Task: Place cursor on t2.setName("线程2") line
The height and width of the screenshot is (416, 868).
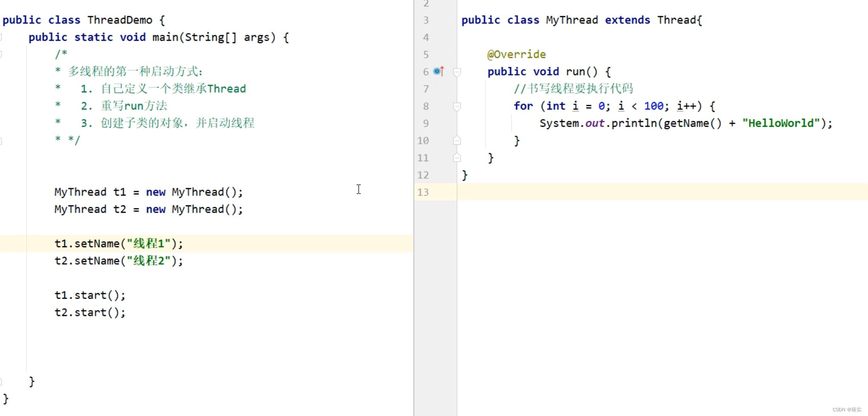Action: (x=119, y=261)
